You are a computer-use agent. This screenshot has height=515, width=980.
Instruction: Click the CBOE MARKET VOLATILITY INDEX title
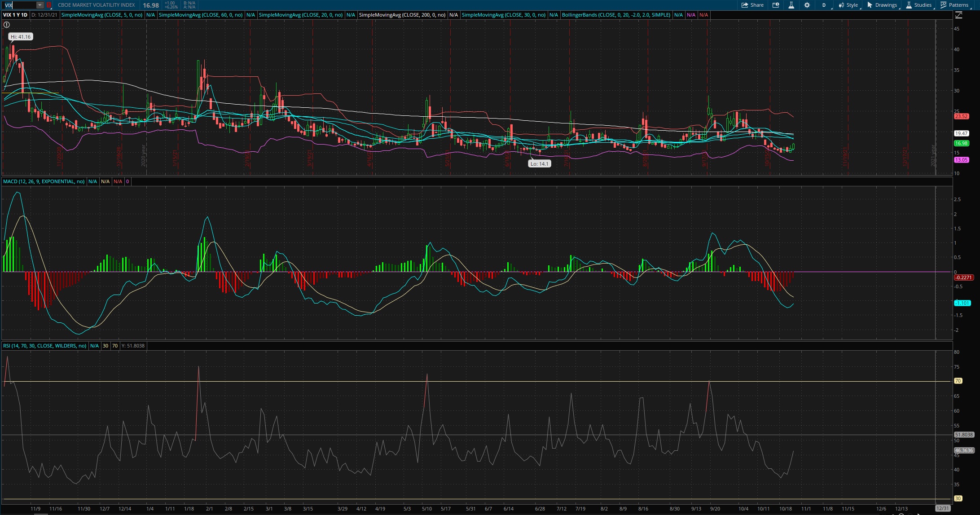pyautogui.click(x=97, y=5)
